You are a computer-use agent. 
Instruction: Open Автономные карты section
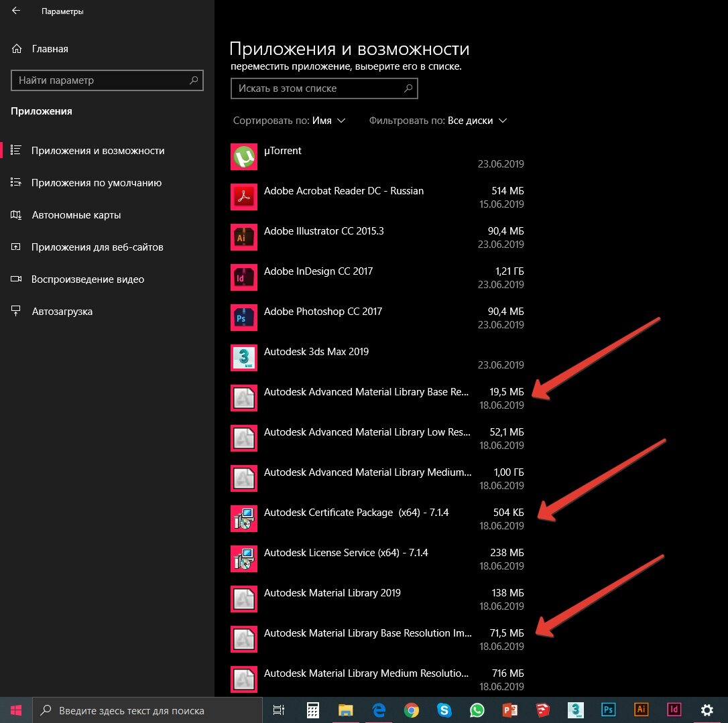66,215
